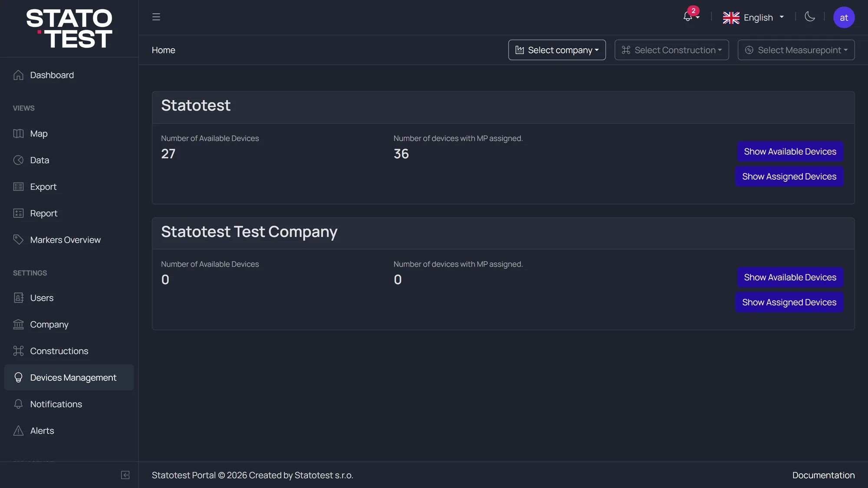Viewport: 868px width, 488px height.
Task: Click the Dashboard home icon
Action: (x=18, y=75)
